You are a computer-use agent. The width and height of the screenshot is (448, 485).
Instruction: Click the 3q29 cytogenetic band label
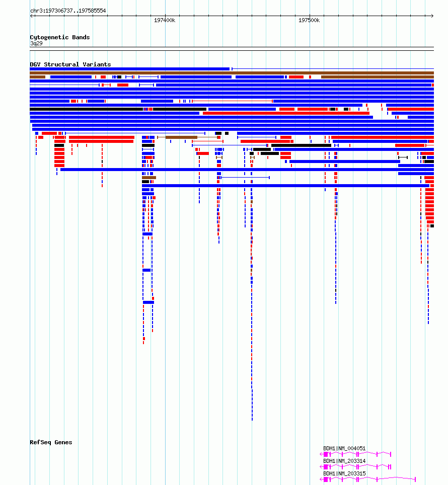pyautogui.click(x=37, y=43)
